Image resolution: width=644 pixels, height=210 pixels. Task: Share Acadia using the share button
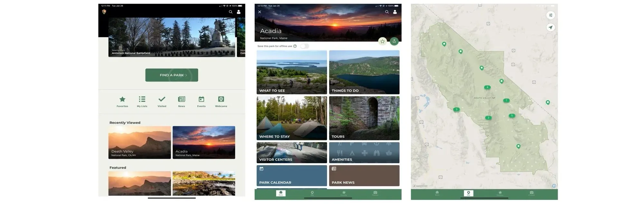(394, 41)
